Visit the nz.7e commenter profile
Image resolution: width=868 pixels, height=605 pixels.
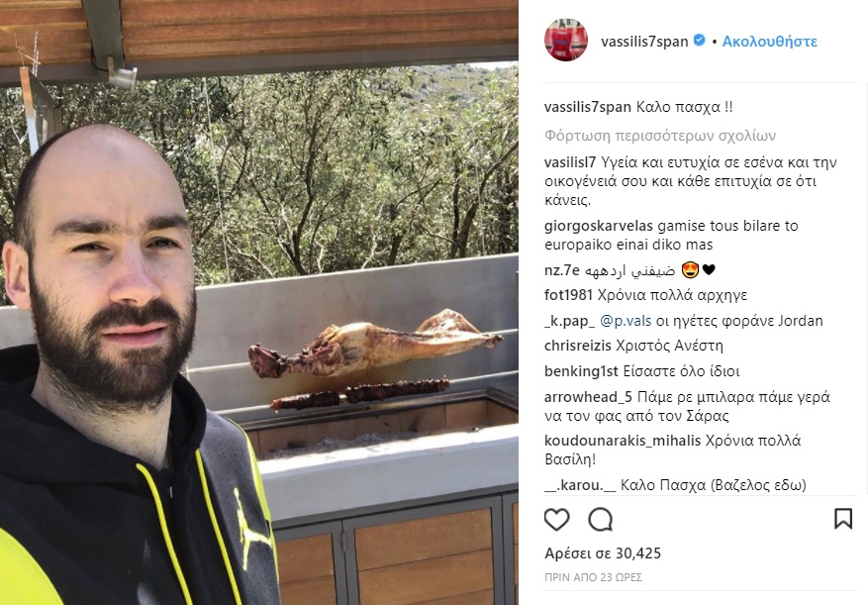click(x=561, y=270)
